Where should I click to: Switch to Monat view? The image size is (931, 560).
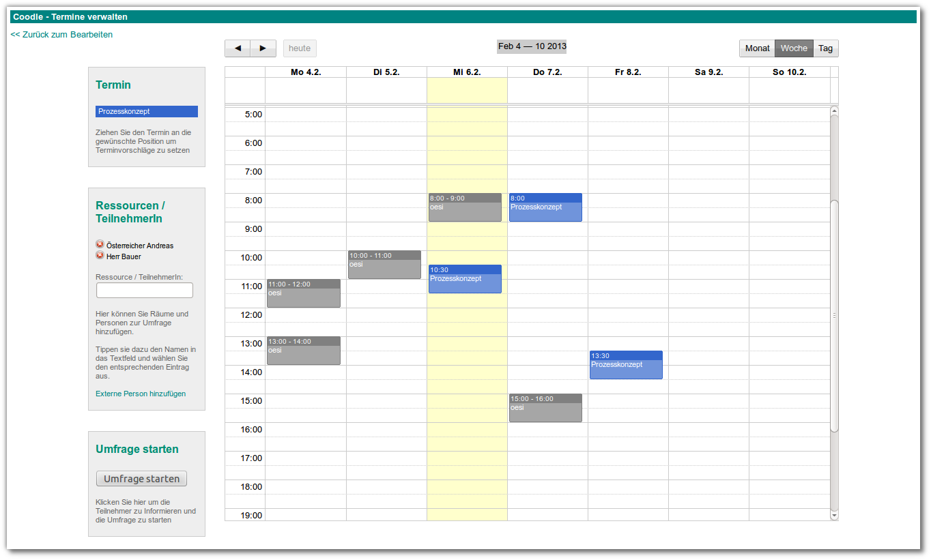pyautogui.click(x=757, y=48)
